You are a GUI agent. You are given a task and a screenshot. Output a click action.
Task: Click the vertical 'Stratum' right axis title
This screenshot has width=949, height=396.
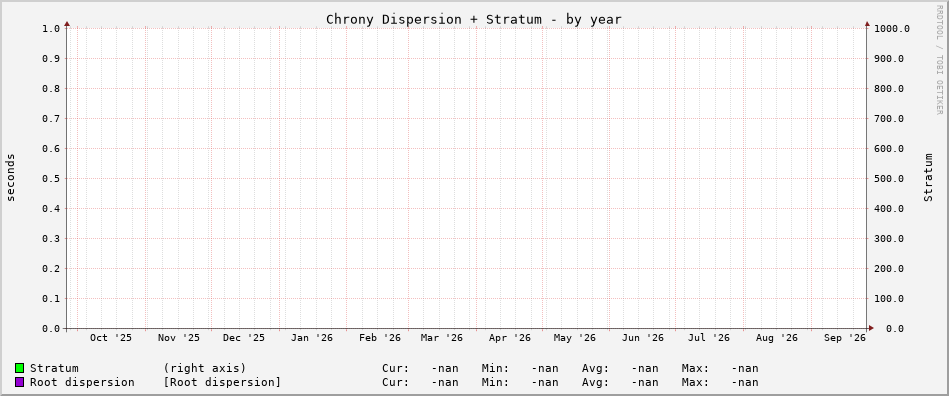pos(928,177)
